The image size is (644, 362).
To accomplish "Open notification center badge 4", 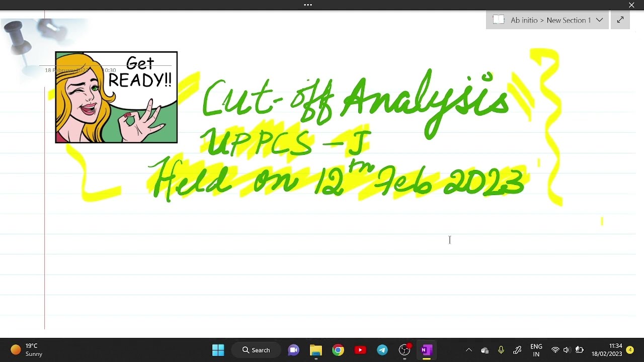I will (x=630, y=350).
